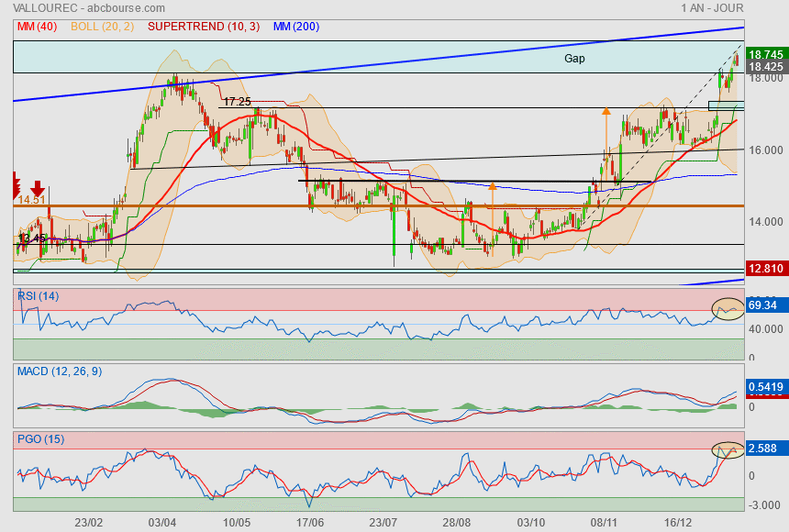Click the '1 AN - JOUR' period label
Screen dimensions: 789x532
pos(712,8)
